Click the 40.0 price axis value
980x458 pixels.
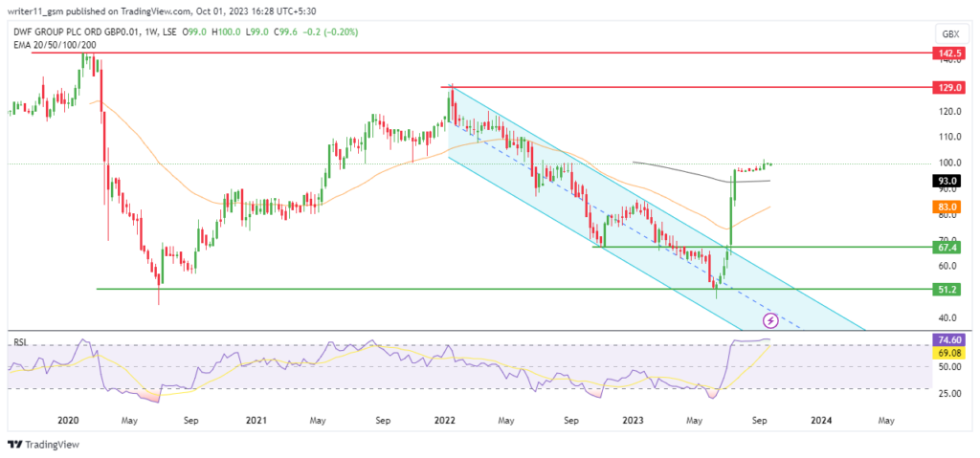tap(950, 318)
